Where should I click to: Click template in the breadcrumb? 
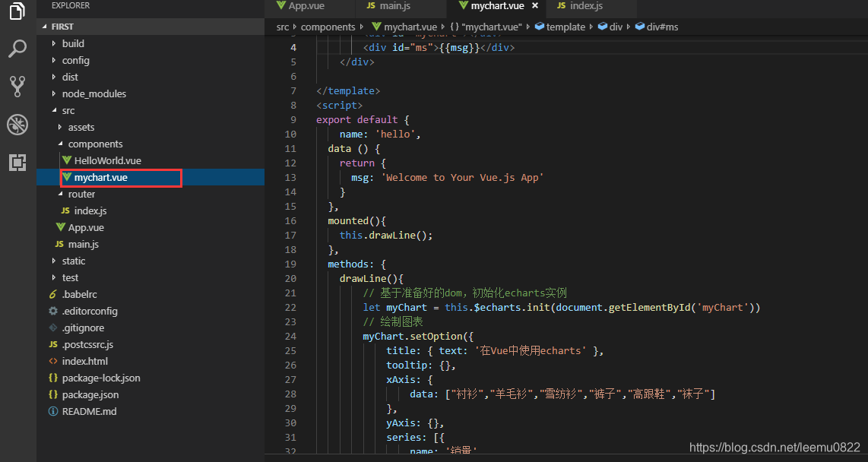(x=565, y=27)
